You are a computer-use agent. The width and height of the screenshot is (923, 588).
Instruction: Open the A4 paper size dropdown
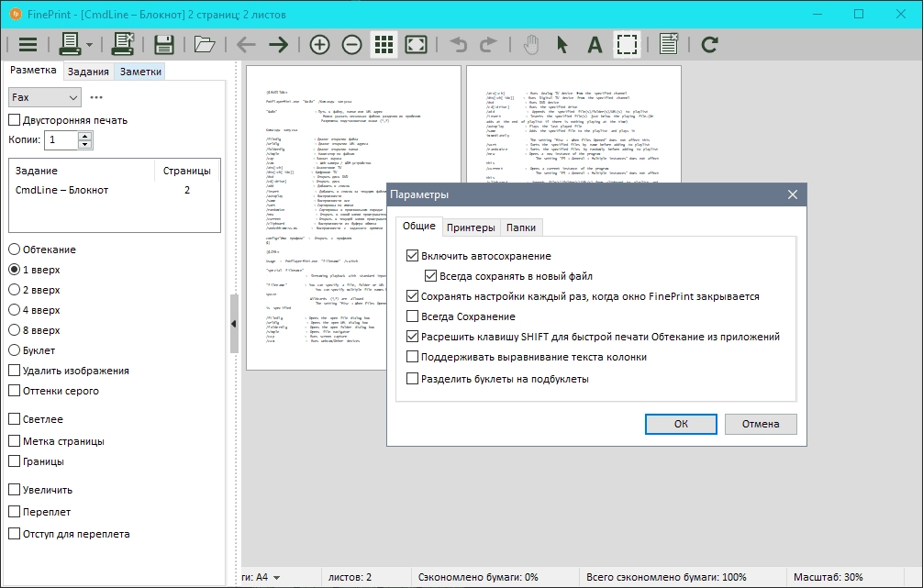277,577
